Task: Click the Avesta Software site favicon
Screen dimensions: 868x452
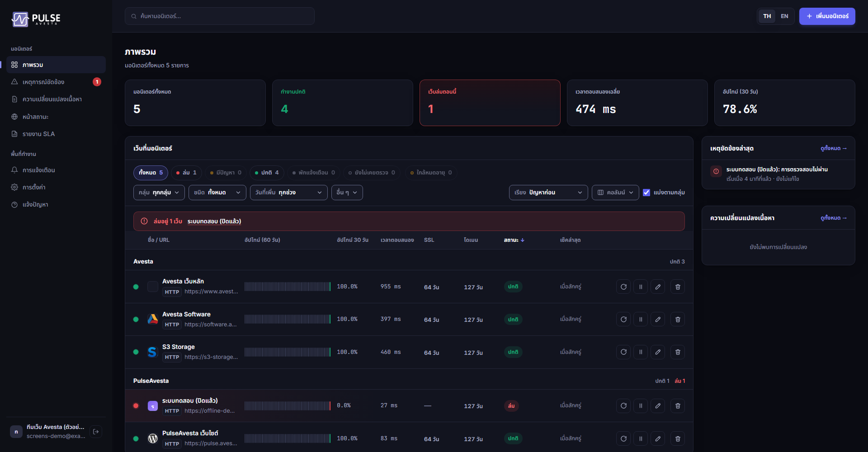Action: 153,319
